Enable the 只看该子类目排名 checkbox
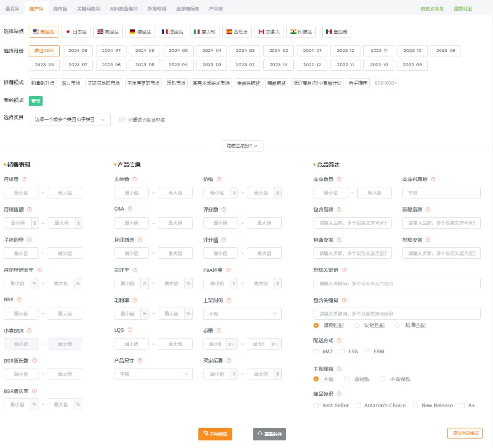 (122, 119)
